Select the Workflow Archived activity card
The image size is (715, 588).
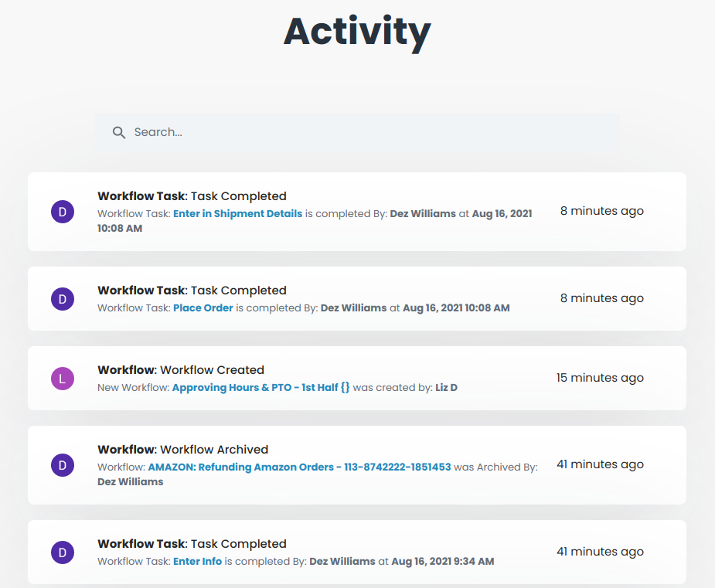357,465
